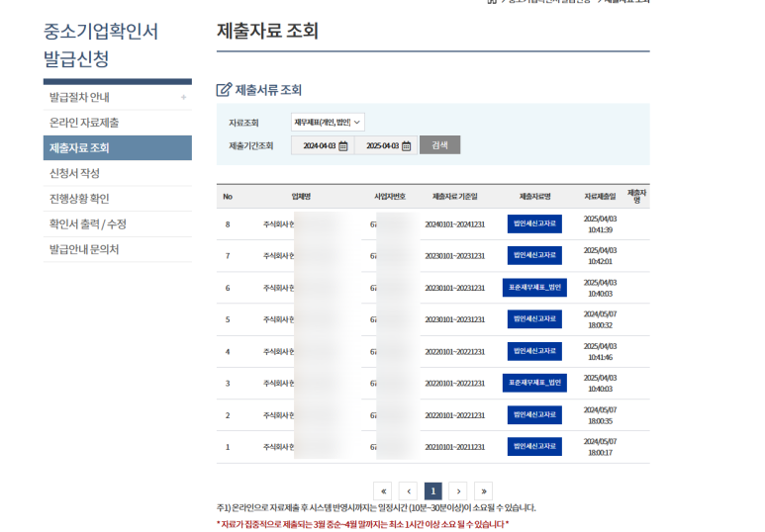Open 발급안내 문의처 menu item
The image size is (765, 532).
pyautogui.click(x=118, y=249)
